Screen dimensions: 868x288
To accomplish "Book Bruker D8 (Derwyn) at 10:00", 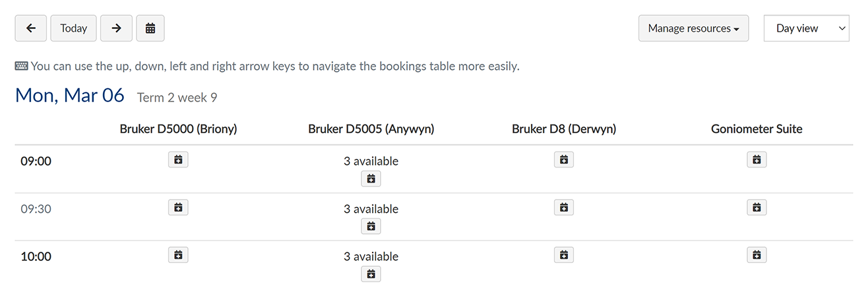I will (563, 255).
